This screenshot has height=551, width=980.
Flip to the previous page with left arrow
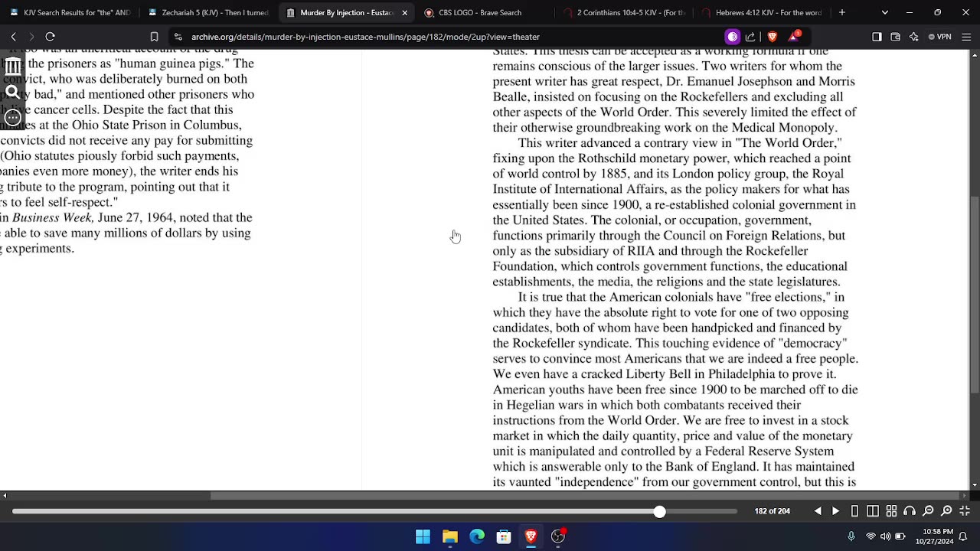pos(818,511)
